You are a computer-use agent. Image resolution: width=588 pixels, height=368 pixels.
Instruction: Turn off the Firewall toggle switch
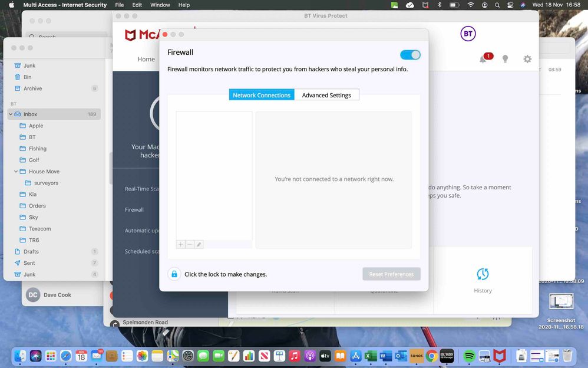point(410,55)
